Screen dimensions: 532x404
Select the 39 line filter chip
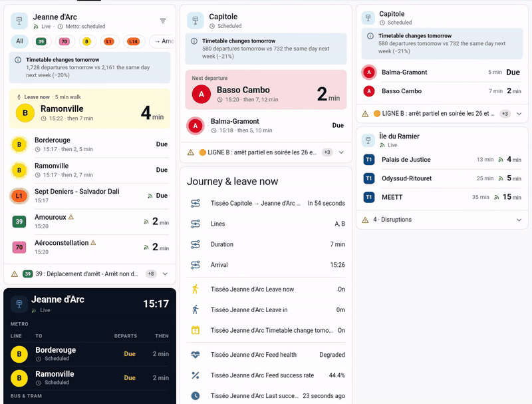pos(41,41)
